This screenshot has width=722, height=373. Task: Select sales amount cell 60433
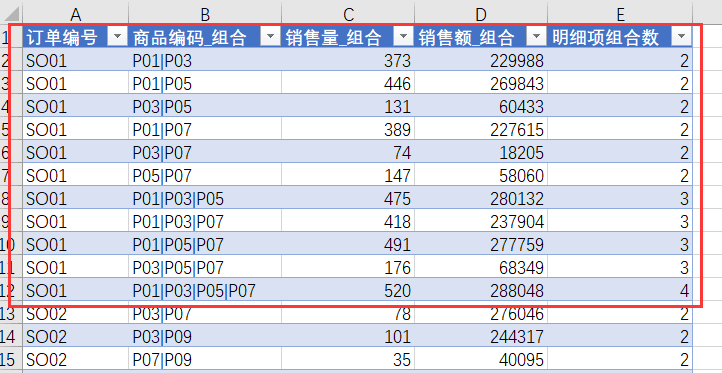tap(481, 106)
